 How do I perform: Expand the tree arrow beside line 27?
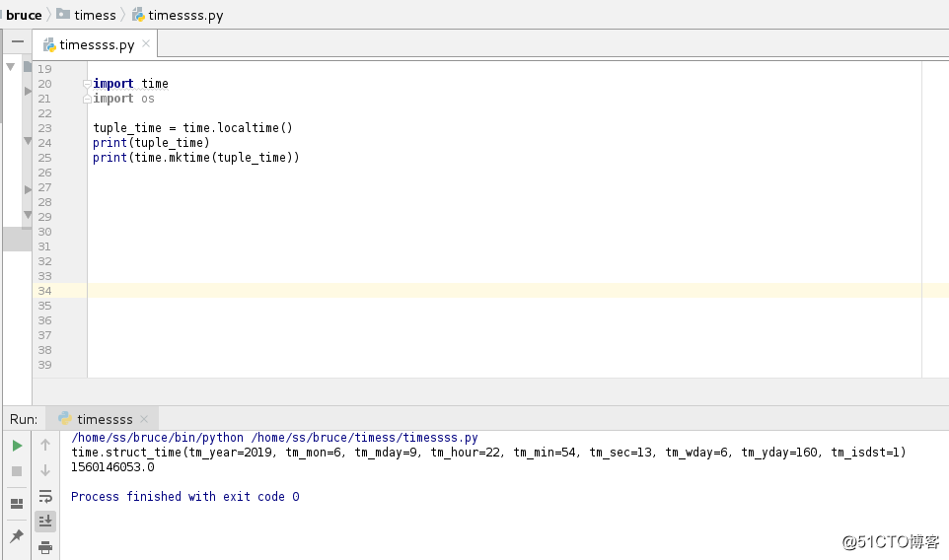pos(28,189)
